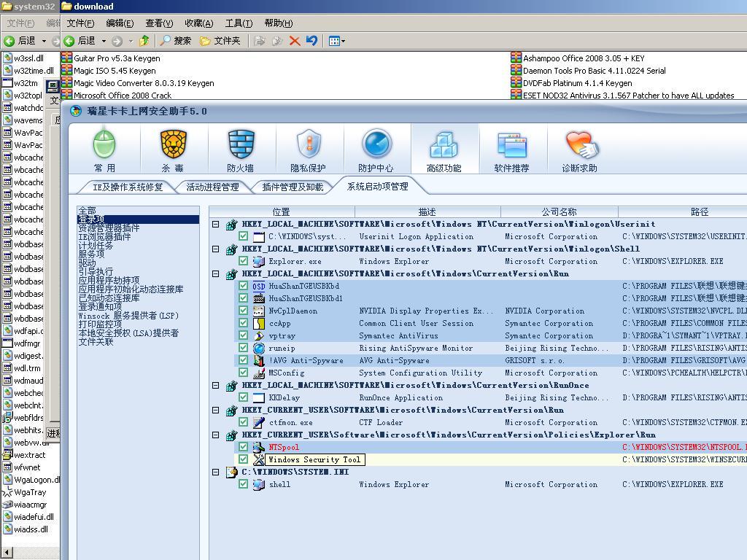Collapse the HKEY_LOCAL_MACHINE RunOnce group
The height and width of the screenshot is (560, 747).
(x=216, y=385)
